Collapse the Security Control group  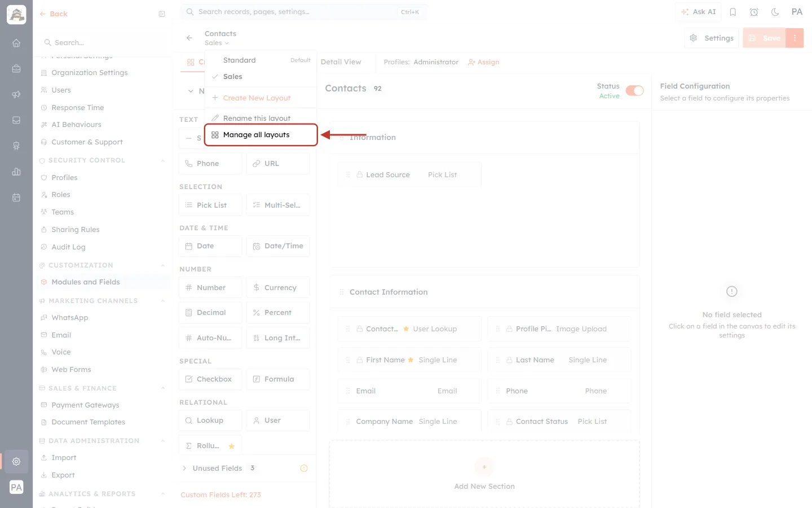(163, 160)
